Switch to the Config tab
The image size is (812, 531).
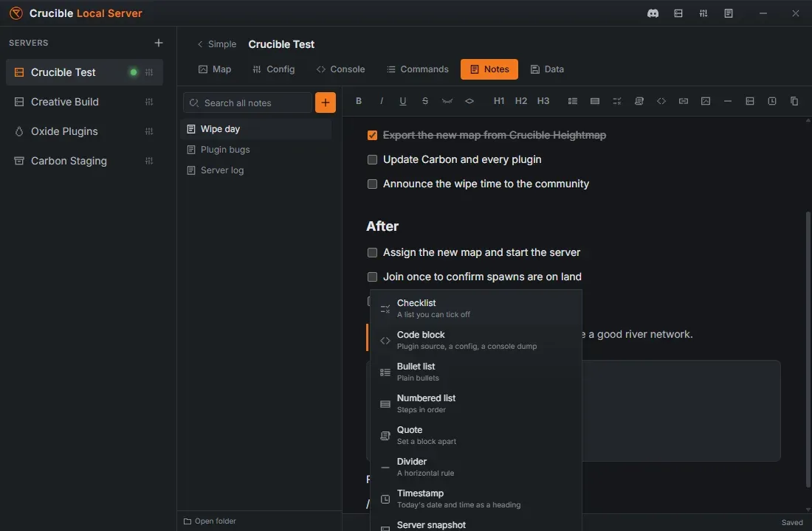point(273,69)
